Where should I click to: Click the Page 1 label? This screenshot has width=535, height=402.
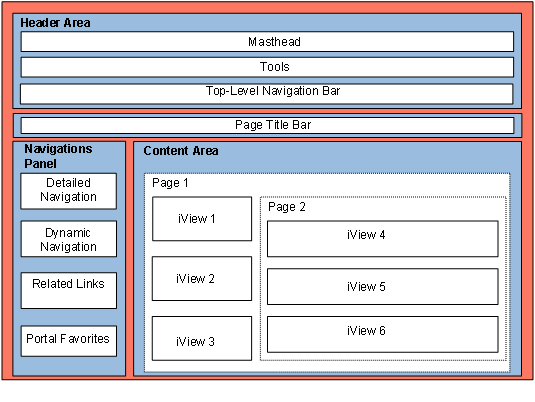pos(170,183)
